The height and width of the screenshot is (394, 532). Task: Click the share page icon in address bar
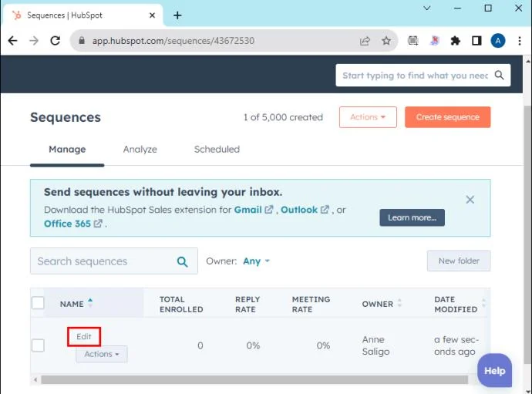pyautogui.click(x=365, y=41)
